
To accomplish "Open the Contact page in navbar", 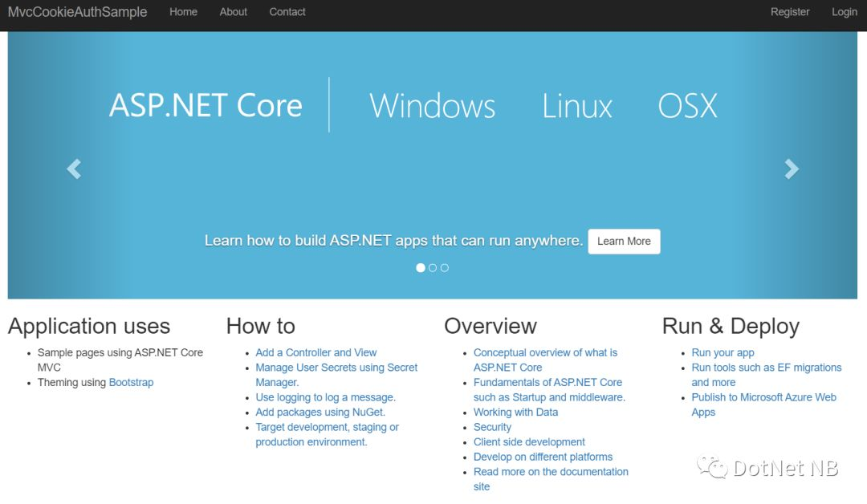I will coord(287,12).
